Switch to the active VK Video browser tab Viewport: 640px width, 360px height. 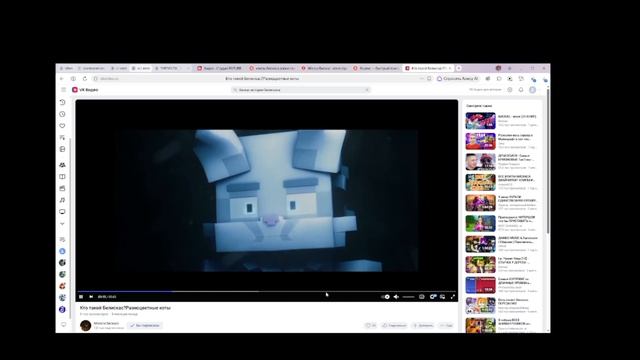[428, 68]
